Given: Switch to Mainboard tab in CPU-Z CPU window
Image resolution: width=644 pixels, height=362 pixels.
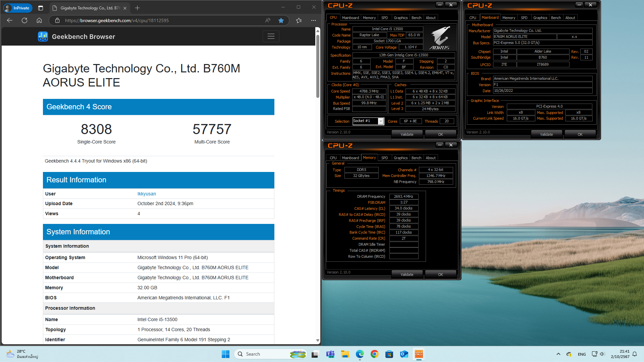Looking at the screenshot, I should click(x=351, y=18).
